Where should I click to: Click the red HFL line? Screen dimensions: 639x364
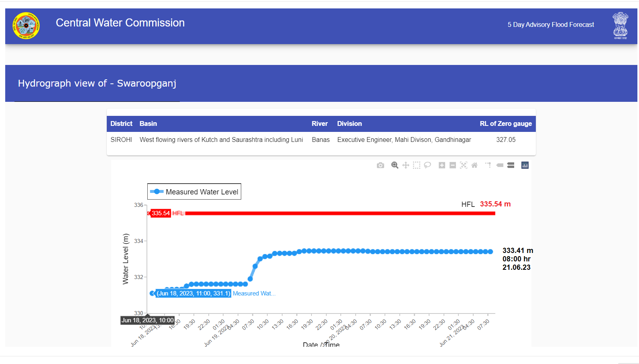pos(341,213)
